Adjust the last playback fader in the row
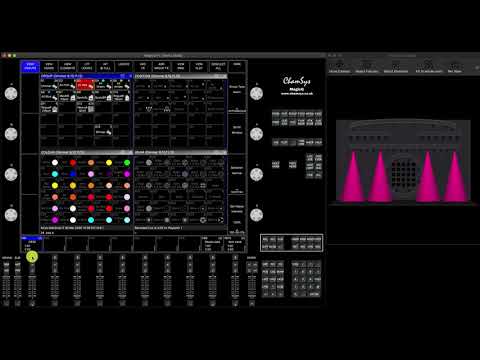This screenshot has height=360, width=480. [235, 287]
